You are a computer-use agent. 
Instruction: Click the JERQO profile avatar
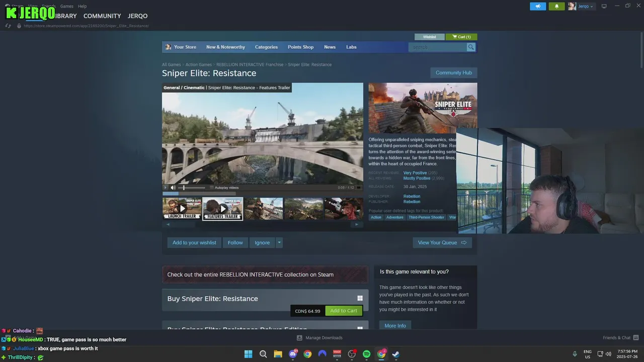pos(572,7)
